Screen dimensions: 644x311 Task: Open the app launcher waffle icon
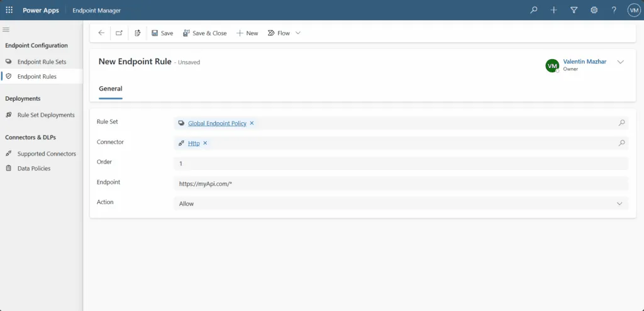(9, 10)
